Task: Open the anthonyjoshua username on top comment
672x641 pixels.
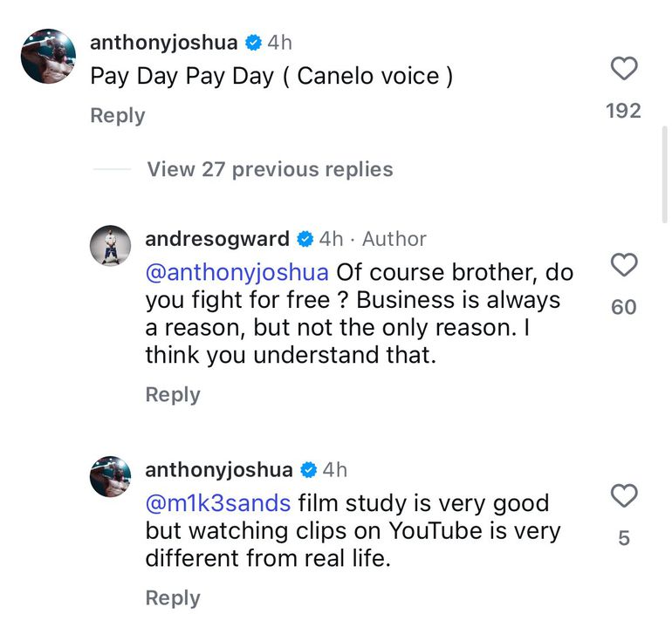Action: (x=164, y=43)
